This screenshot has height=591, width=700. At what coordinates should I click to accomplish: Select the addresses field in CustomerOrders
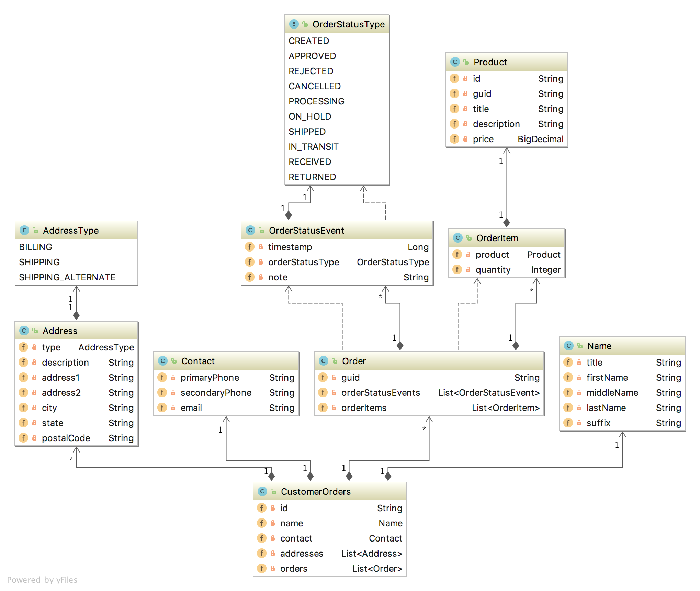pyautogui.click(x=302, y=553)
